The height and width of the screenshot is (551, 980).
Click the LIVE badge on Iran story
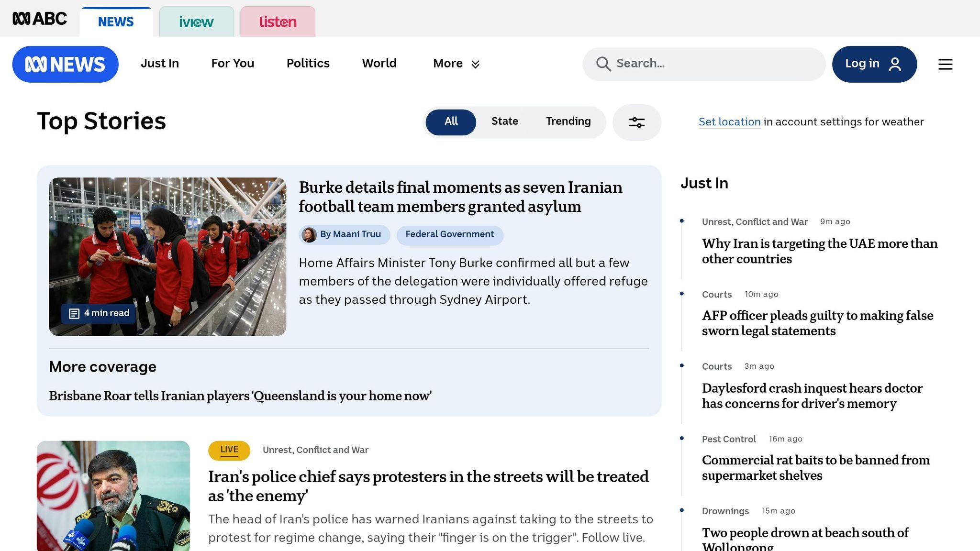pos(229,450)
